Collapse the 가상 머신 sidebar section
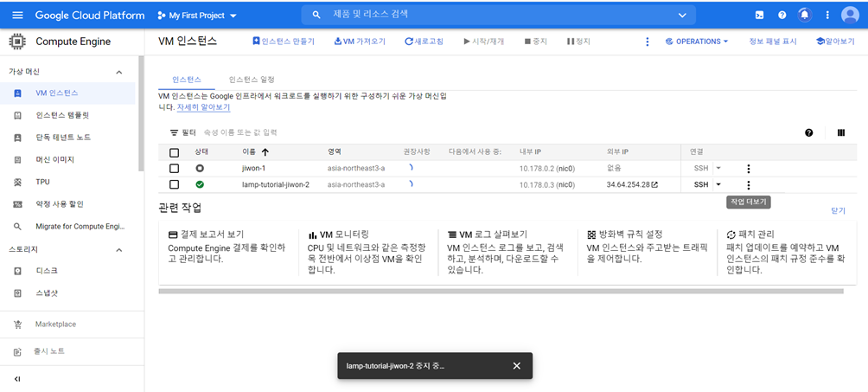Screen dimensions: 868x392 (x=118, y=72)
